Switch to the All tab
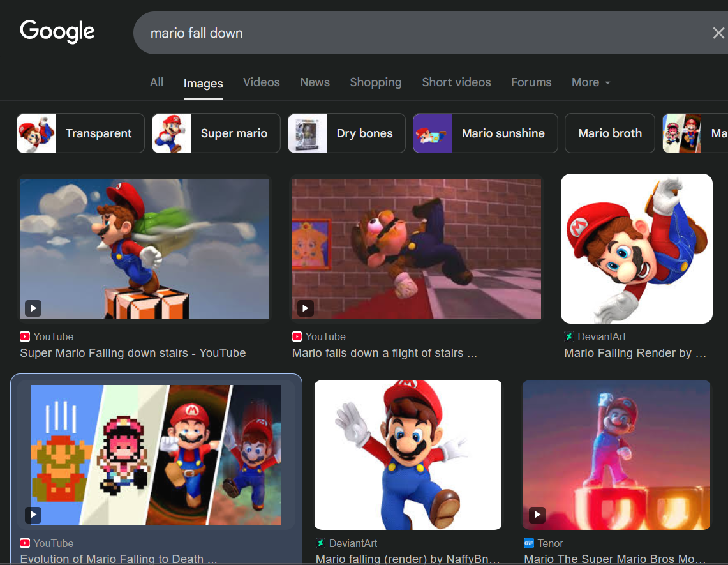Screen dimensions: 728x565 coord(156,82)
